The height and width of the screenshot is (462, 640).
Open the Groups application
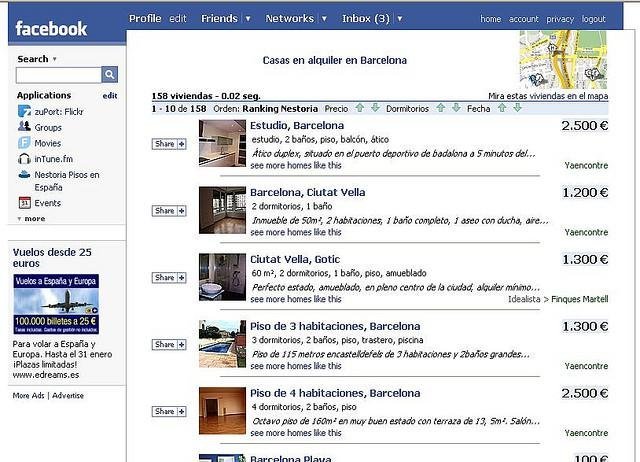click(47, 128)
